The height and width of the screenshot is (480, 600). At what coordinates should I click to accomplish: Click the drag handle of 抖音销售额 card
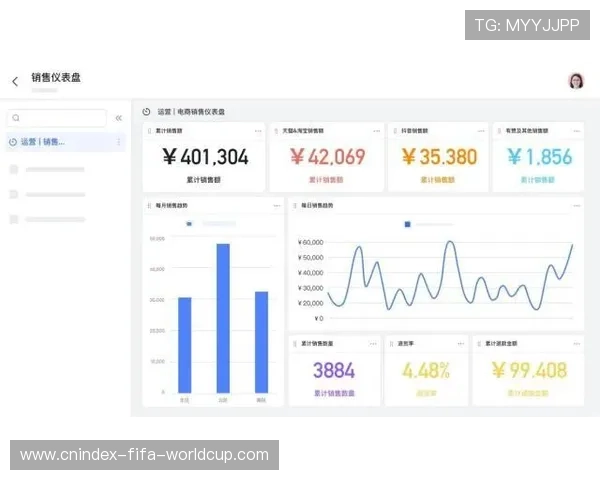coord(395,131)
